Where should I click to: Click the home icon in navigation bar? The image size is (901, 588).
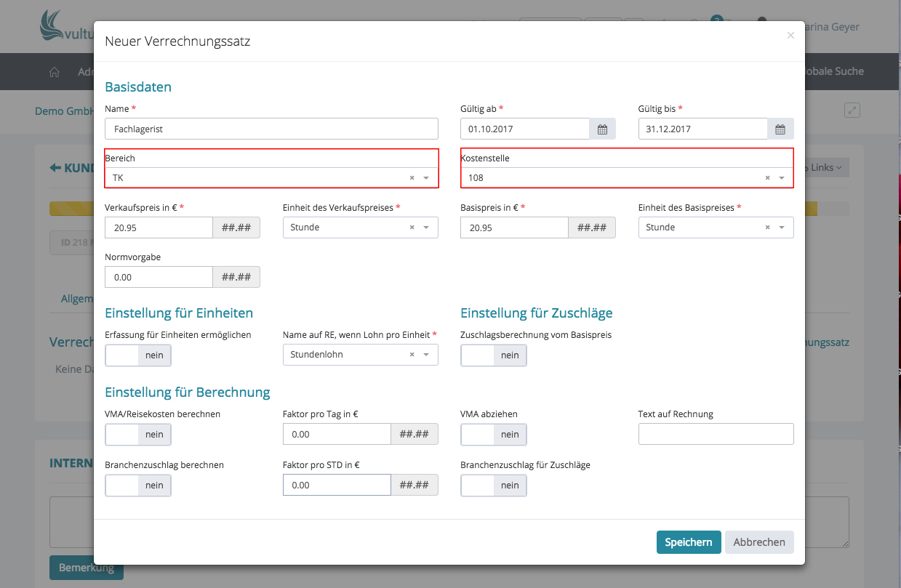54,72
